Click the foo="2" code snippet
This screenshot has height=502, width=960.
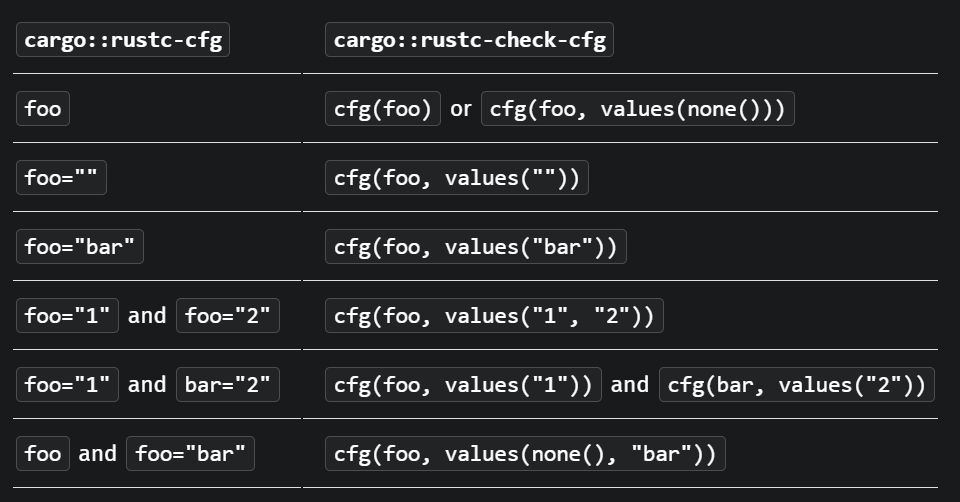click(x=228, y=316)
